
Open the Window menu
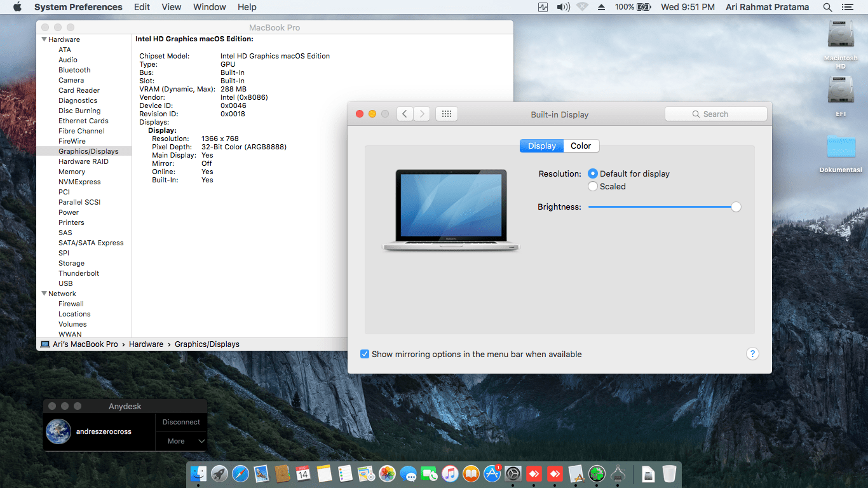click(210, 7)
